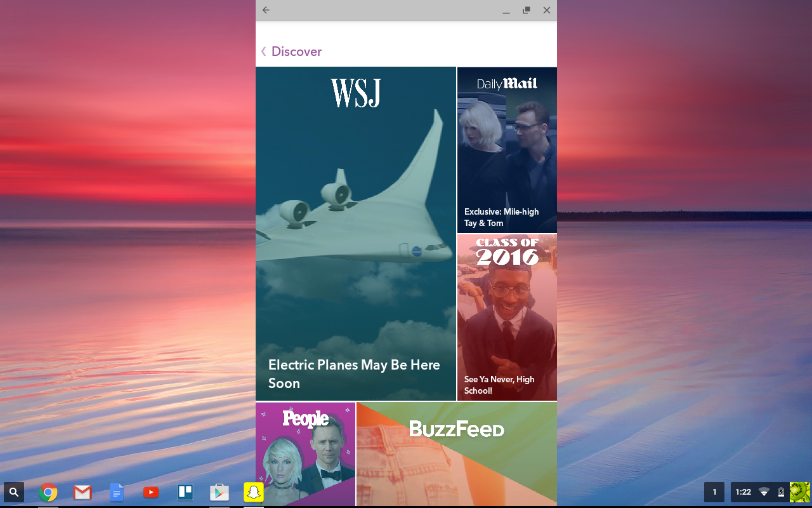The image size is (812, 508).
Task: Open Google Docs from the shelf
Action: (117, 492)
